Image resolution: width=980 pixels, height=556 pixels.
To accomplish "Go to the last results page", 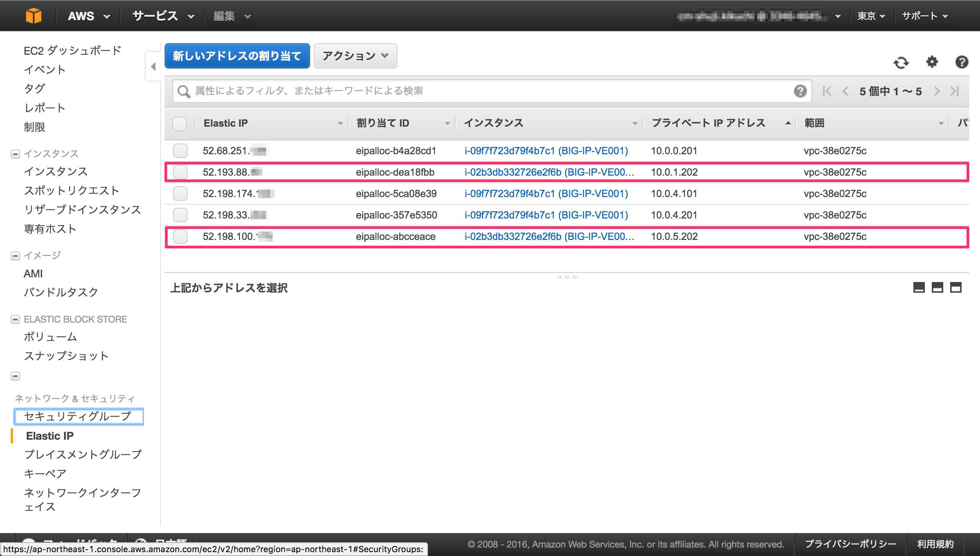I will [x=955, y=91].
